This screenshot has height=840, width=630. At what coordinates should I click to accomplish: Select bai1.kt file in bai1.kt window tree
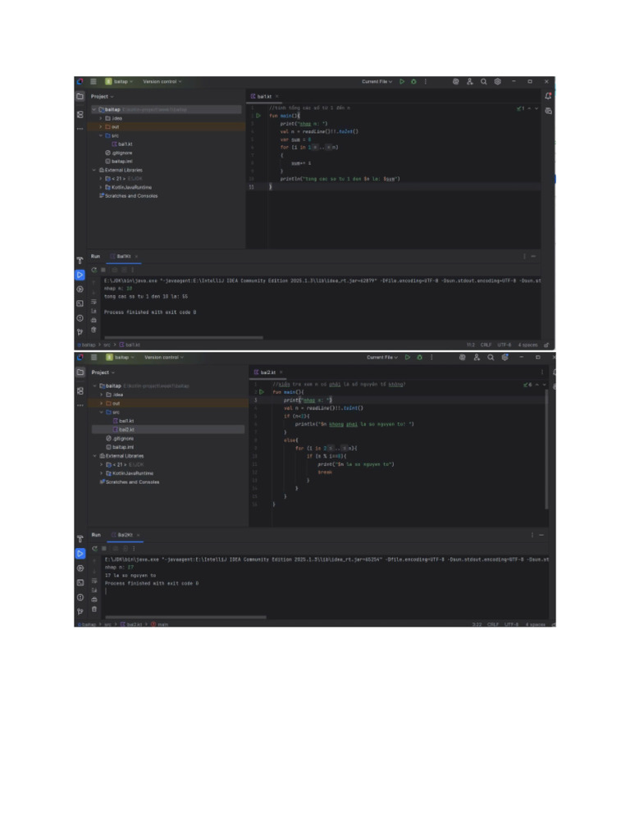(x=122, y=144)
